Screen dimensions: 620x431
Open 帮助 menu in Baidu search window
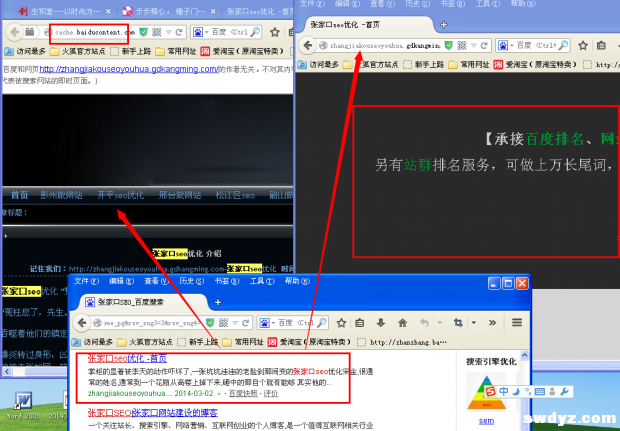pos(297,281)
